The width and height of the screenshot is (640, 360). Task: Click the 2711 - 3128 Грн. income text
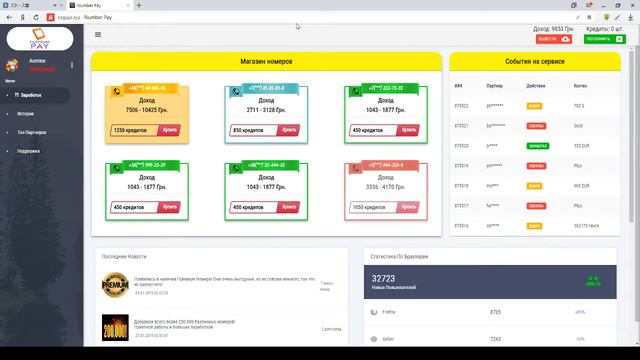click(x=266, y=110)
